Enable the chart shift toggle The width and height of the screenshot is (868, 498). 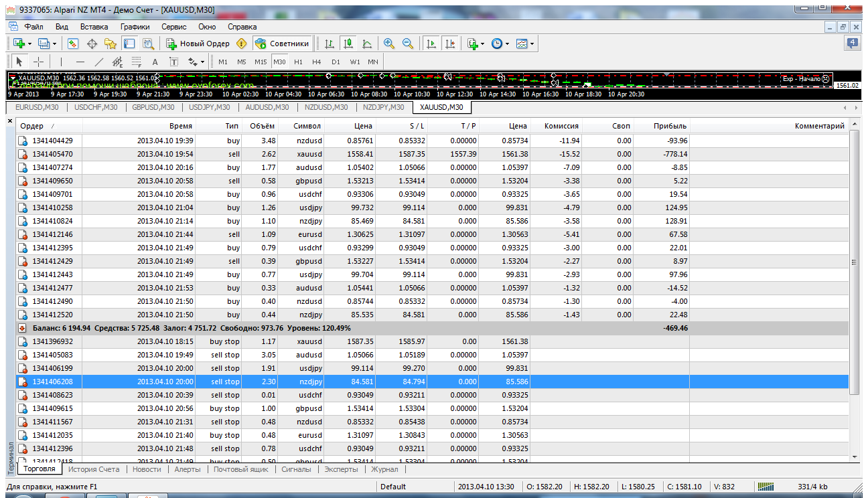click(x=449, y=44)
